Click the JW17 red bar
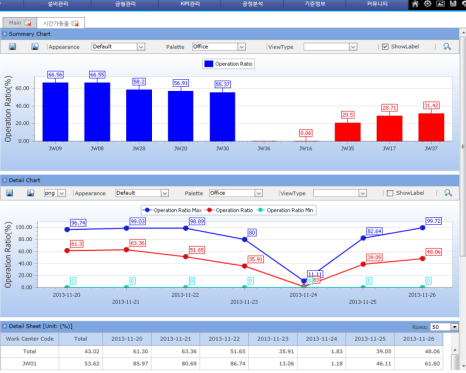This screenshot has width=466, height=373. tap(389, 129)
